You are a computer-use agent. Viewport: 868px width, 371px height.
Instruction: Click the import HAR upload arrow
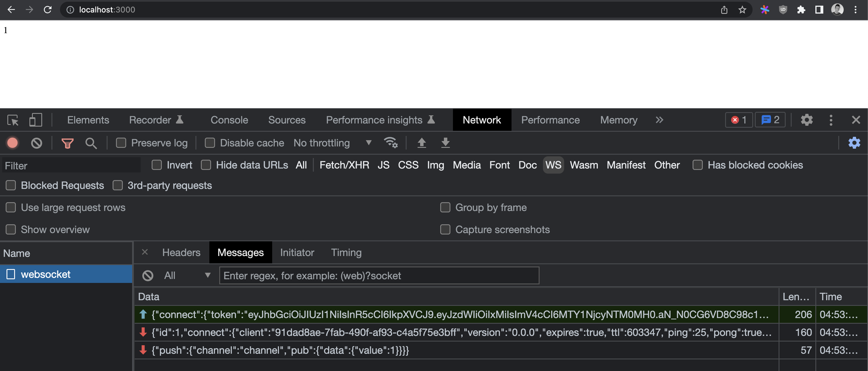point(422,143)
